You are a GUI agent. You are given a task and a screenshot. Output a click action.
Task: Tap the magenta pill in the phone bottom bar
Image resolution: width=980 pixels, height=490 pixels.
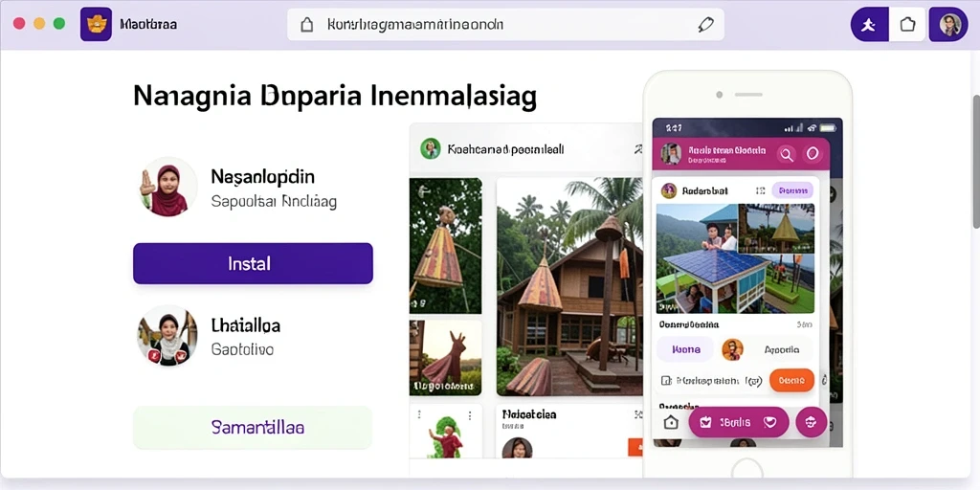[x=738, y=422]
